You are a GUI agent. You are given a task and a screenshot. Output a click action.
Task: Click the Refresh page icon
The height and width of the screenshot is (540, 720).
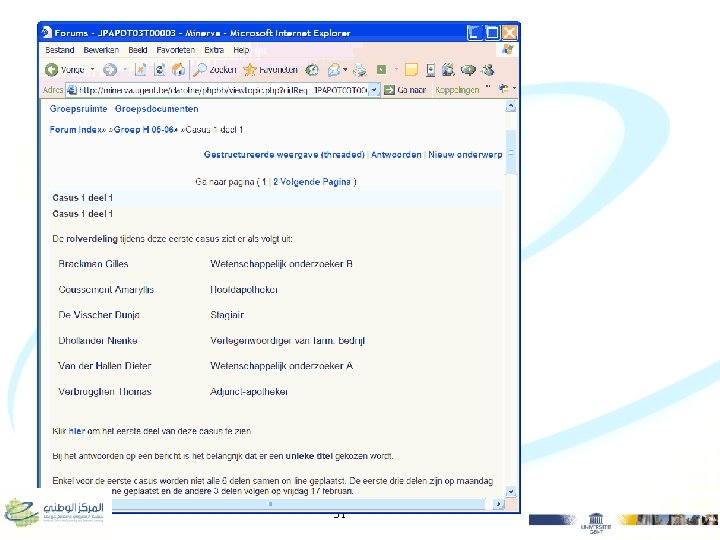pyautogui.click(x=159, y=70)
